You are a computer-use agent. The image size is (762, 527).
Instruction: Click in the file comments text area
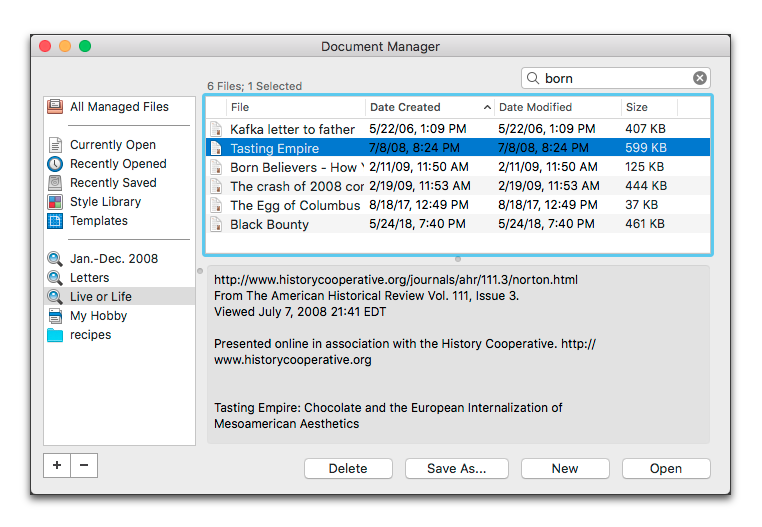[458, 354]
